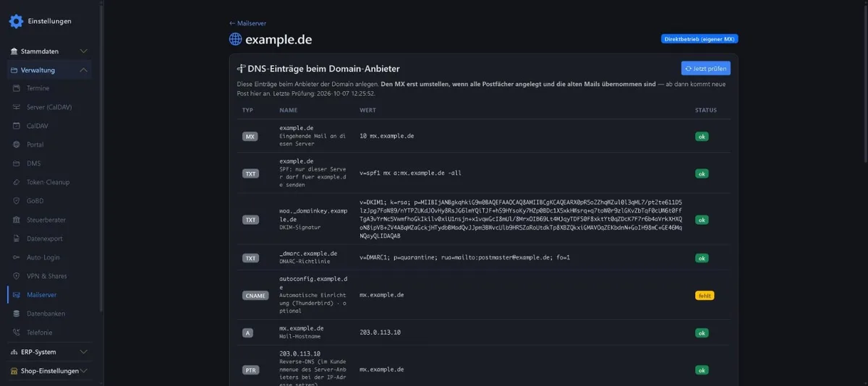This screenshot has width=868, height=386.
Task: Click the PTR type badge
Action: click(x=250, y=369)
